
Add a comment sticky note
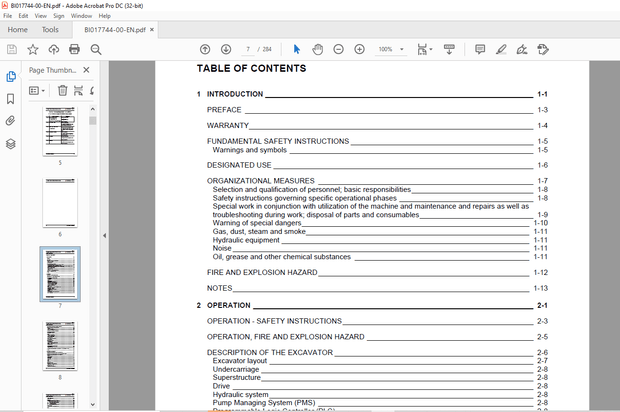480,49
